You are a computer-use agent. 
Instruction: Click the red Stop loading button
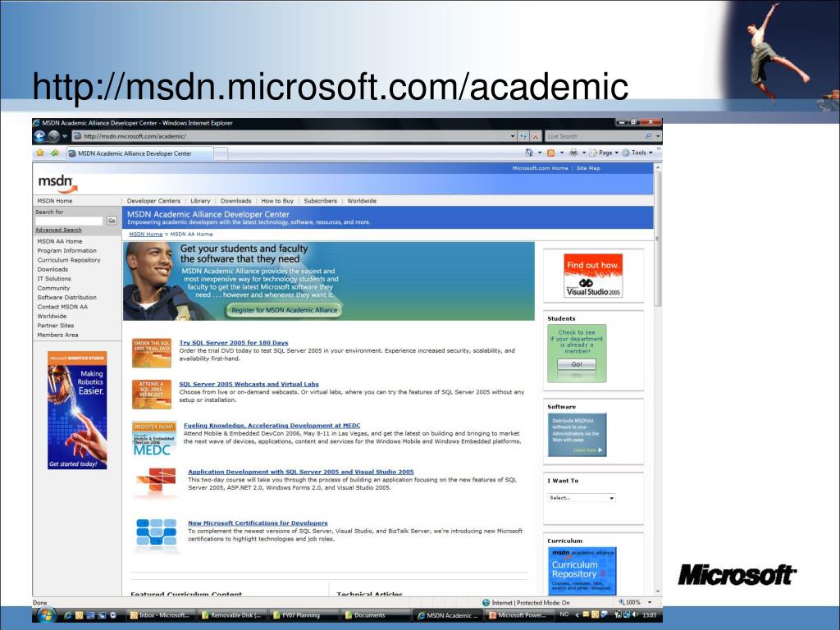(535, 137)
